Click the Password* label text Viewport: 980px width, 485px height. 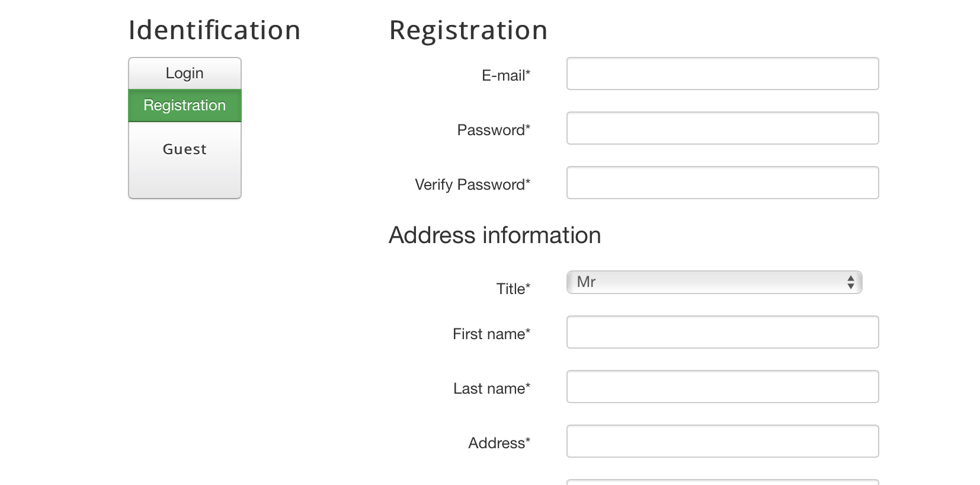coord(493,130)
